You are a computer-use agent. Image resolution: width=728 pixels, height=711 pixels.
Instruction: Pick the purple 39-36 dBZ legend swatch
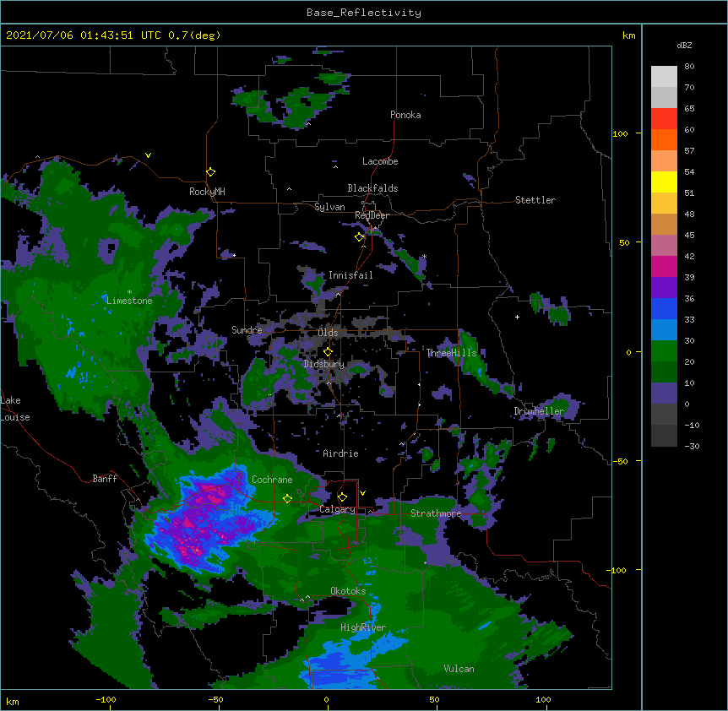(x=664, y=288)
